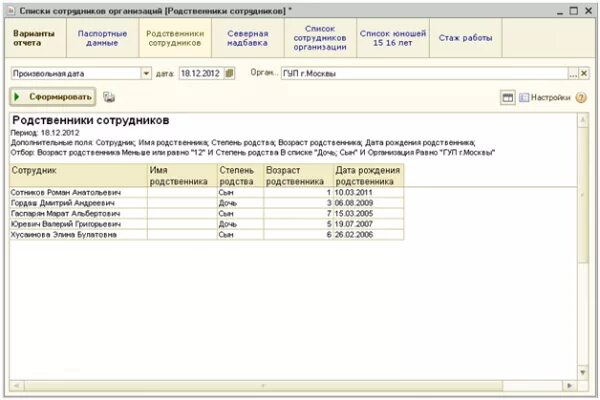Click the Настройки settings icon
The height and width of the screenshot is (400, 600).
pos(523,98)
